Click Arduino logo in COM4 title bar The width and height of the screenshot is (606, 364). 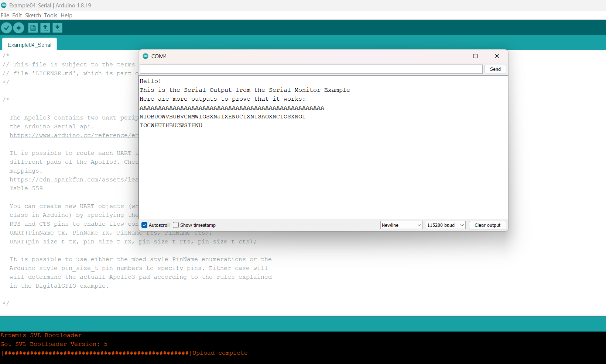145,56
